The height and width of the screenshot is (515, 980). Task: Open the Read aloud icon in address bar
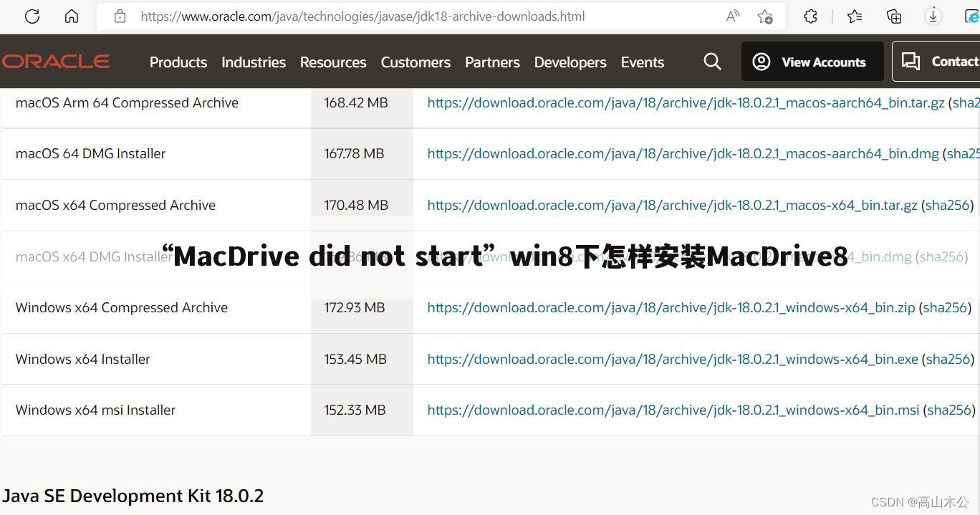point(732,16)
